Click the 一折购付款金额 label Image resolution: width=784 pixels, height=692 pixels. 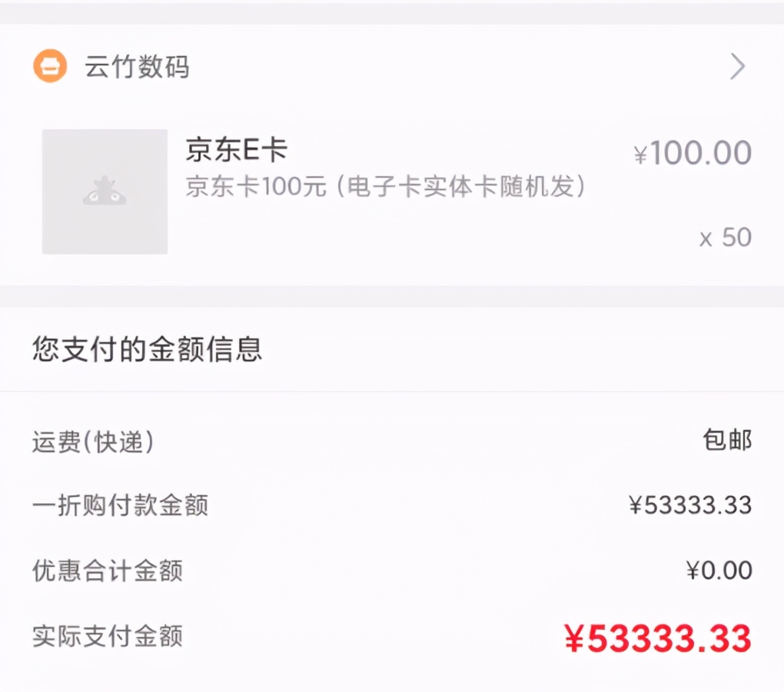point(120,505)
